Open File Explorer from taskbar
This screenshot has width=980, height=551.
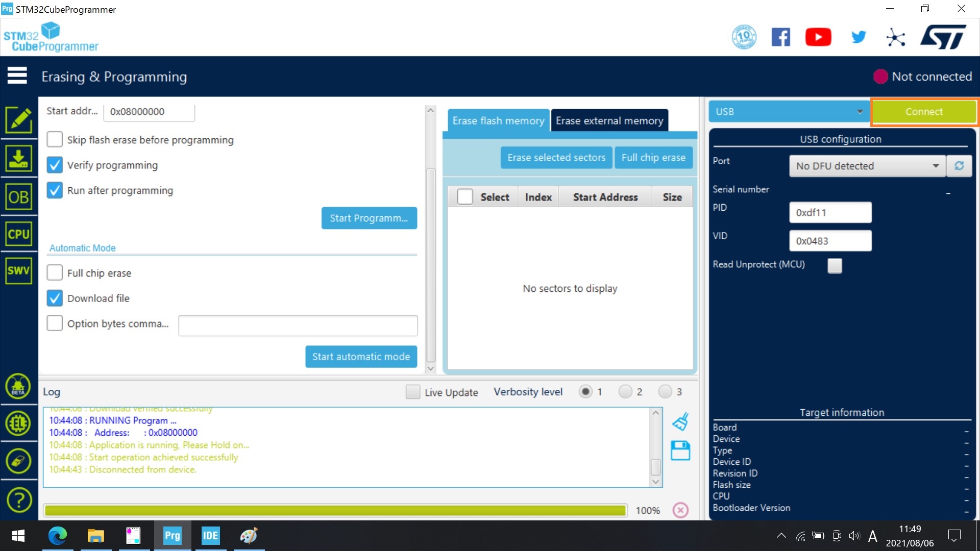[x=95, y=536]
